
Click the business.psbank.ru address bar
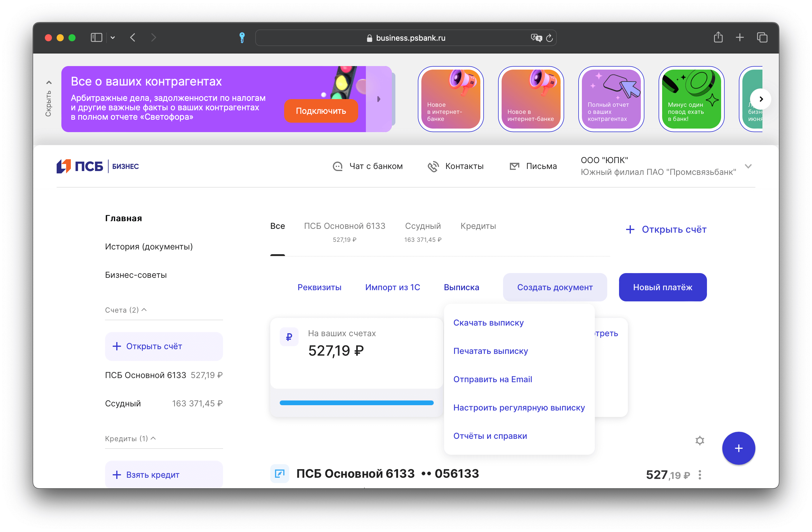tap(406, 38)
